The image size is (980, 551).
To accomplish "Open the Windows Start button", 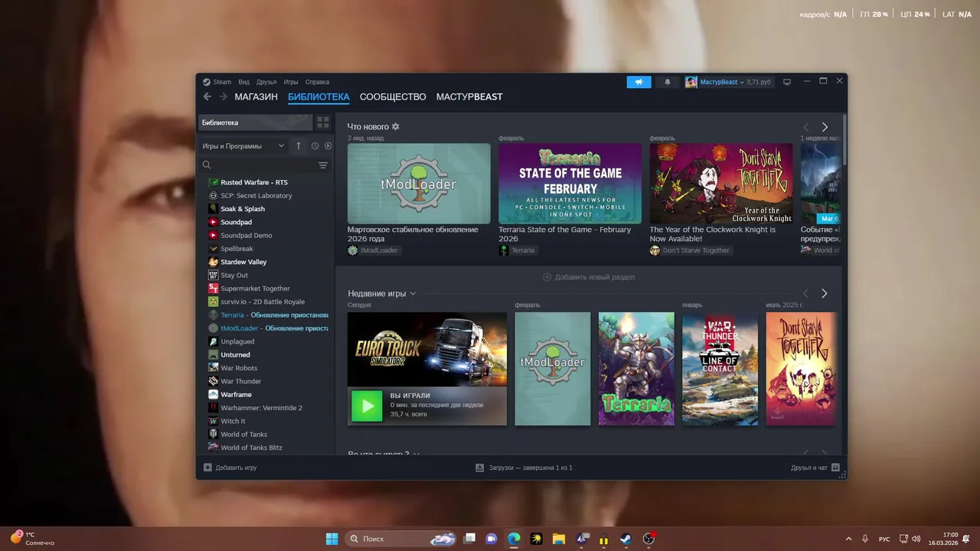I will (332, 539).
